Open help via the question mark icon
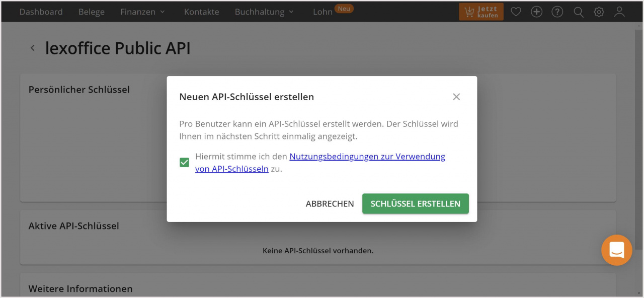The height and width of the screenshot is (298, 644). pos(557,12)
